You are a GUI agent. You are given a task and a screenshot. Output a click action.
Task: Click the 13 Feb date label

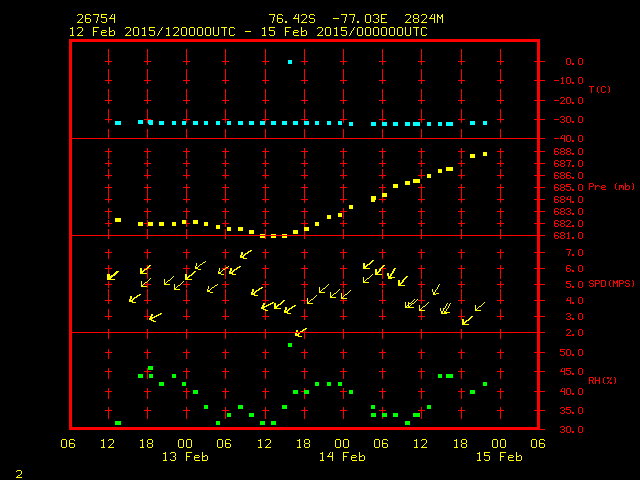(x=185, y=457)
